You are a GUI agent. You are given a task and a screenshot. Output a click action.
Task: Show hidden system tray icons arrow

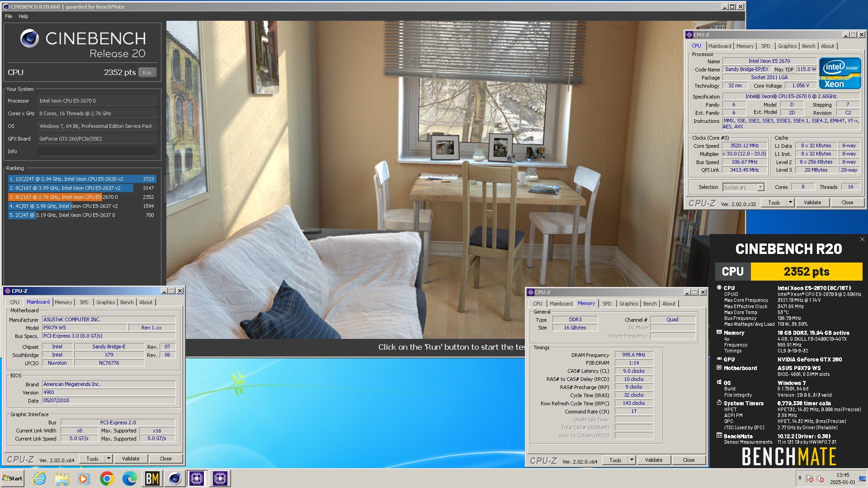click(800, 478)
